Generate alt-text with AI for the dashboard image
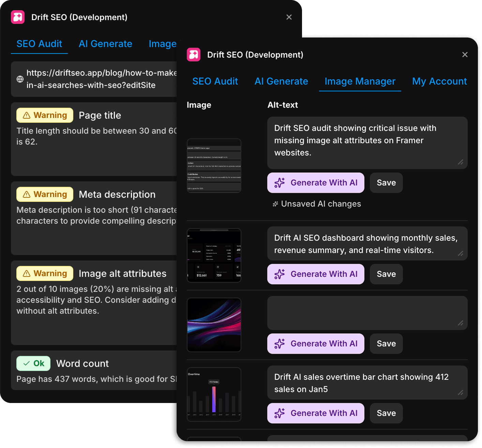The width and height of the screenshot is (482, 448). pyautogui.click(x=316, y=274)
